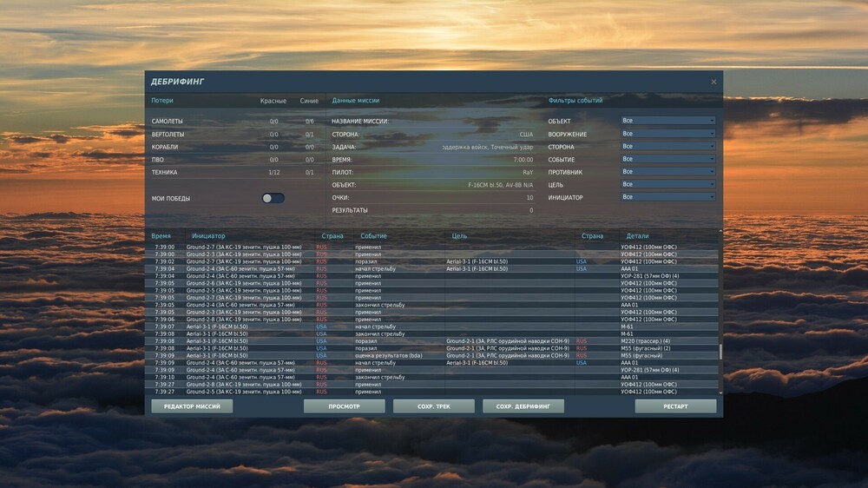Expand the СТОРОНА filter dropdown
This screenshot has height=488, width=868.
point(667,146)
